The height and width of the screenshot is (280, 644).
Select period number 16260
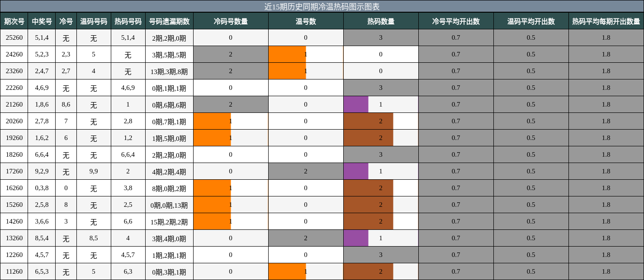(14, 188)
